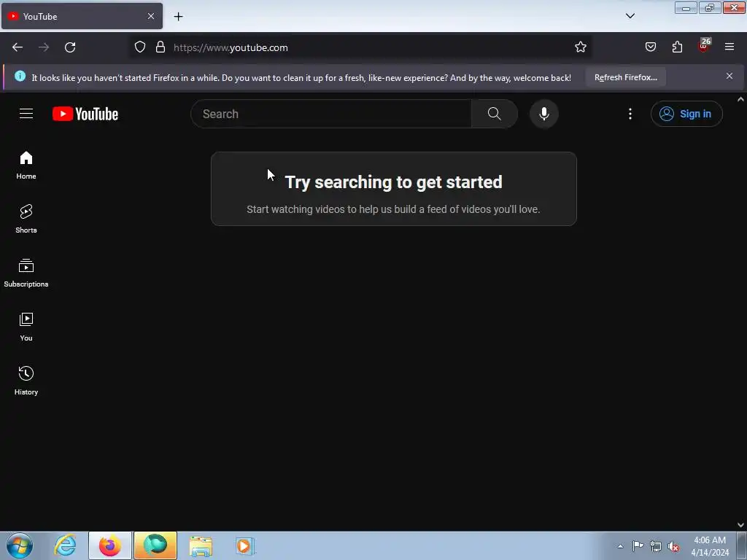Click the Firefox back arrow
Viewport: 747px width, 560px height.
(x=18, y=47)
